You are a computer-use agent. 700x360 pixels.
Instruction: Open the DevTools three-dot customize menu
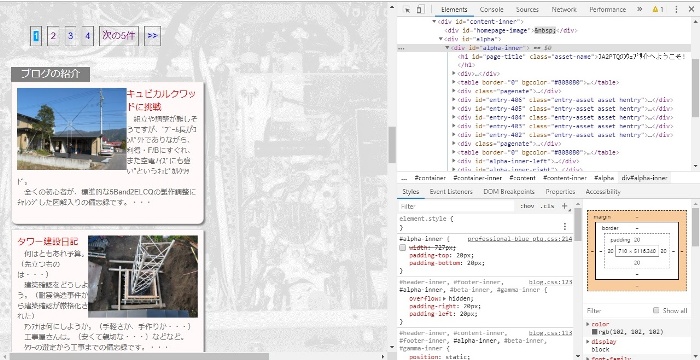676,9
